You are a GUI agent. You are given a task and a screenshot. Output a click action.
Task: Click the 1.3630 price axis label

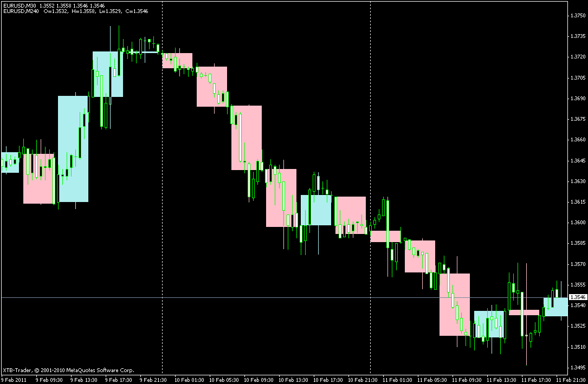pos(578,181)
